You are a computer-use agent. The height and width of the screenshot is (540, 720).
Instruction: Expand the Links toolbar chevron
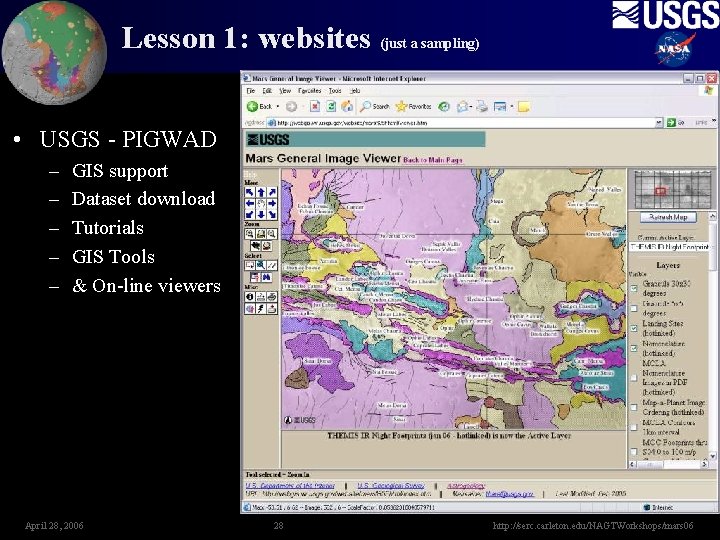click(714, 121)
